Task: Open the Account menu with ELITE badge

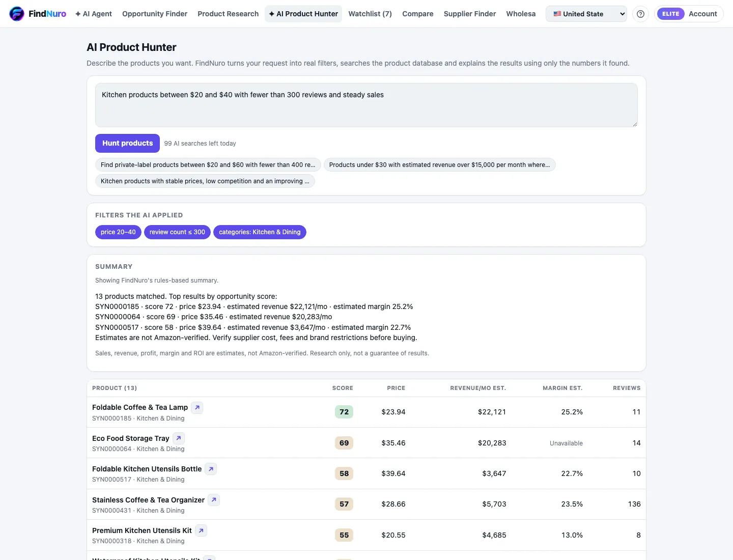Action: [x=689, y=14]
